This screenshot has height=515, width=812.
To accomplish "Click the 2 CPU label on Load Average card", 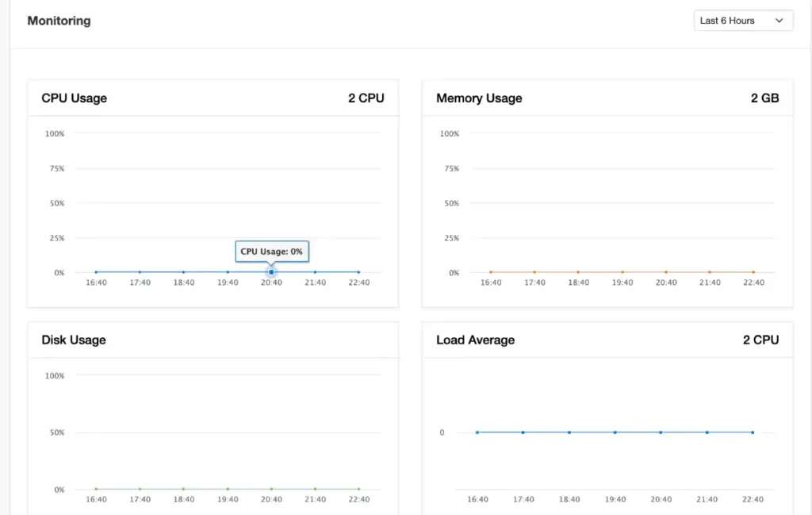I will 760,340.
